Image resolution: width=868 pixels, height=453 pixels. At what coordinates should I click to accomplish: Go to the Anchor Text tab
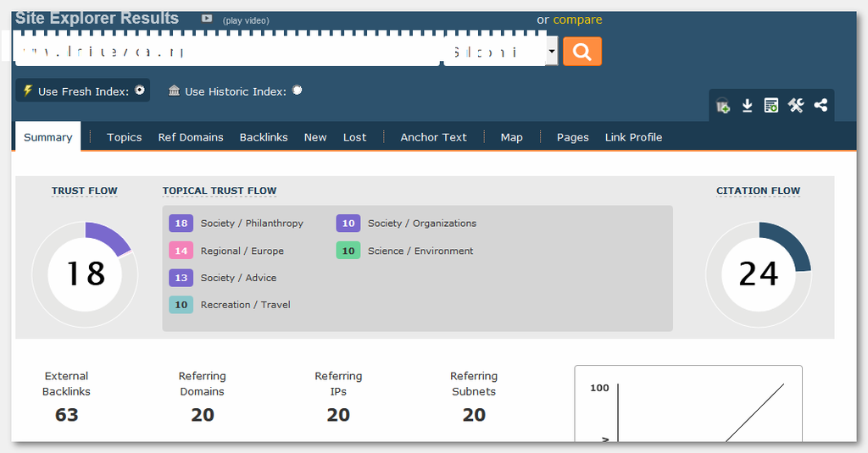(433, 137)
